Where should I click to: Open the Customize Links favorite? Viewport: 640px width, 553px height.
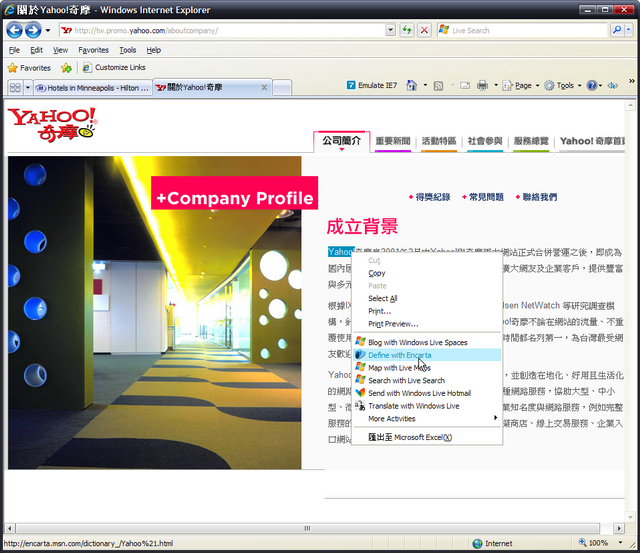pos(114,67)
